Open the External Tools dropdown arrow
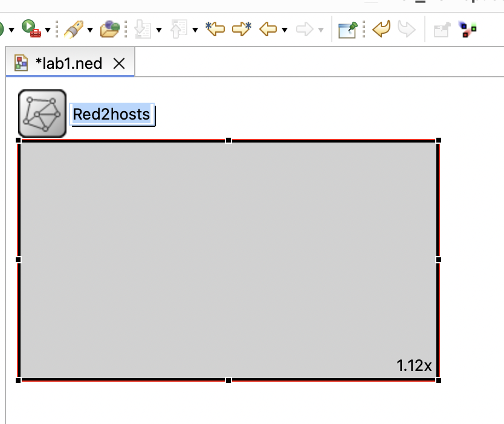 coord(48,30)
